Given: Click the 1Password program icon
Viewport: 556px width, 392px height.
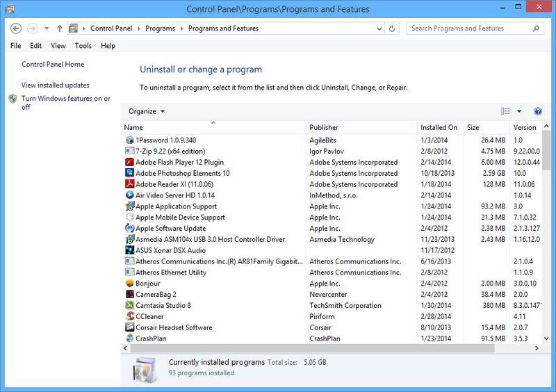Looking at the screenshot, I should coord(129,140).
